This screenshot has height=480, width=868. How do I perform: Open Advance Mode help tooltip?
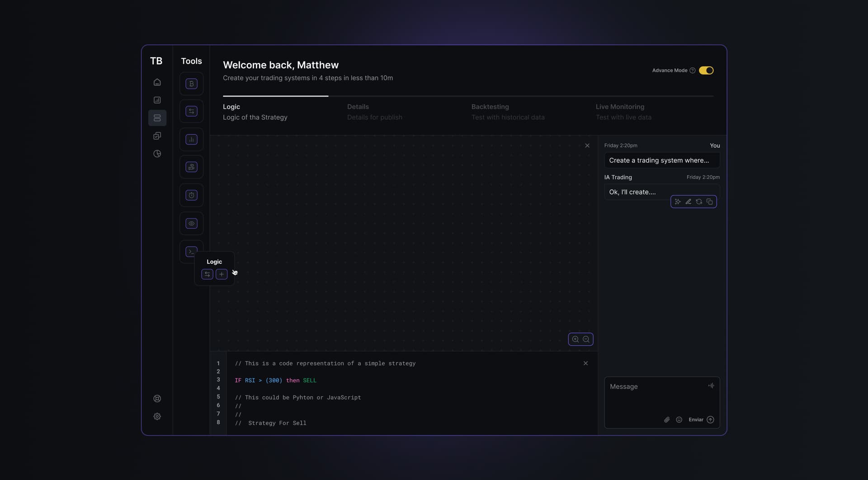pos(692,71)
